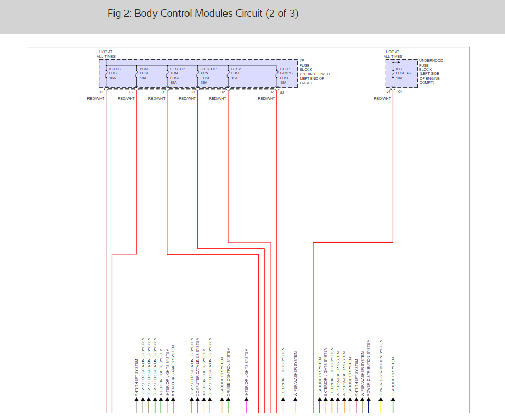The height and width of the screenshot is (420, 505).
Task: Select 'ANTI-LOCK BRAKES SYSTEM' label
Action: click(173, 371)
